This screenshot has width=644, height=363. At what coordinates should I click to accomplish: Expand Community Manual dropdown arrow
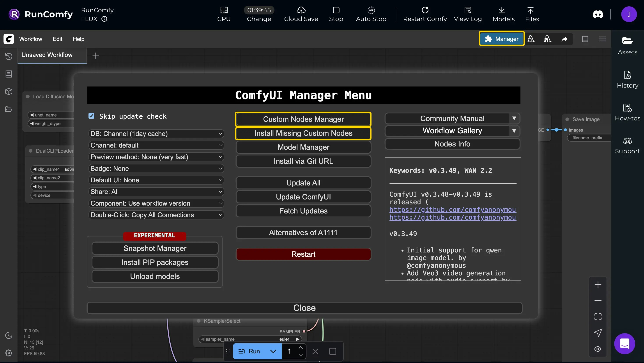514,118
